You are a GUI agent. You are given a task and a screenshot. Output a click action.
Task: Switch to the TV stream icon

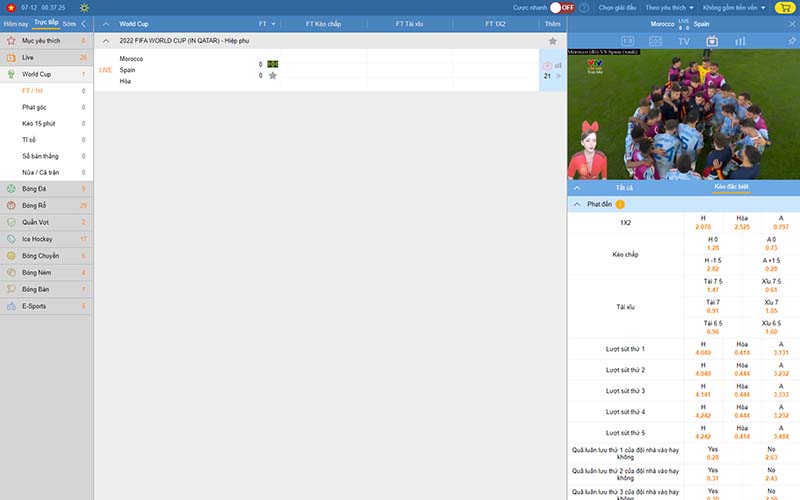(684, 41)
